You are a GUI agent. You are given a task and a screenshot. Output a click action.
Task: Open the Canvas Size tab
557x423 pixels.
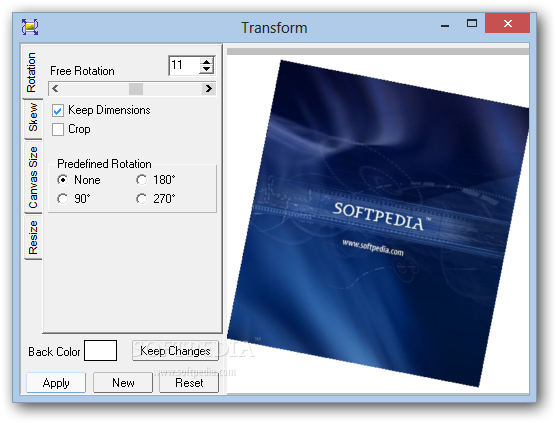[x=33, y=177]
